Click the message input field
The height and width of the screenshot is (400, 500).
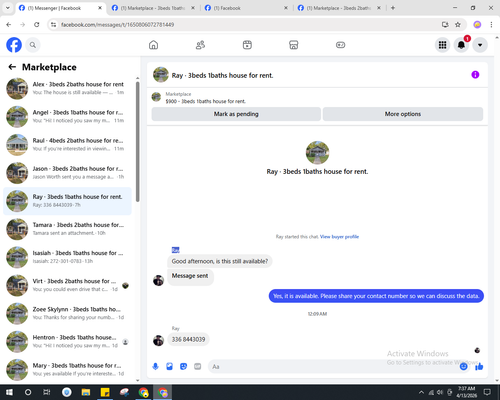tap(333, 367)
